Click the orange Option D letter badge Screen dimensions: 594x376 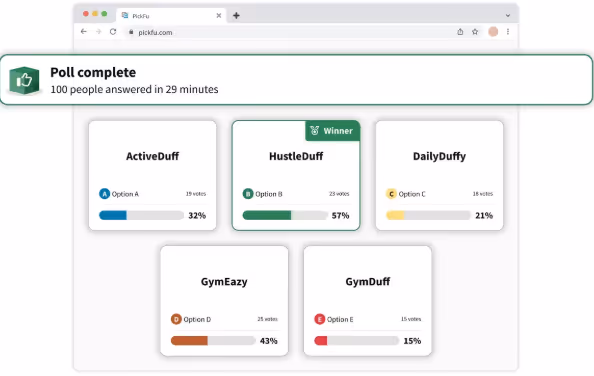tap(176, 319)
